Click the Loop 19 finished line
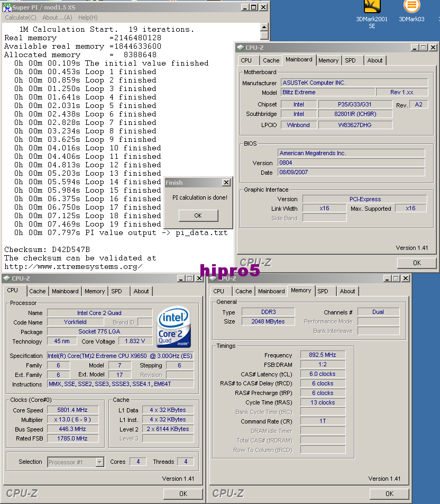This screenshot has height=504, width=440. point(87,224)
